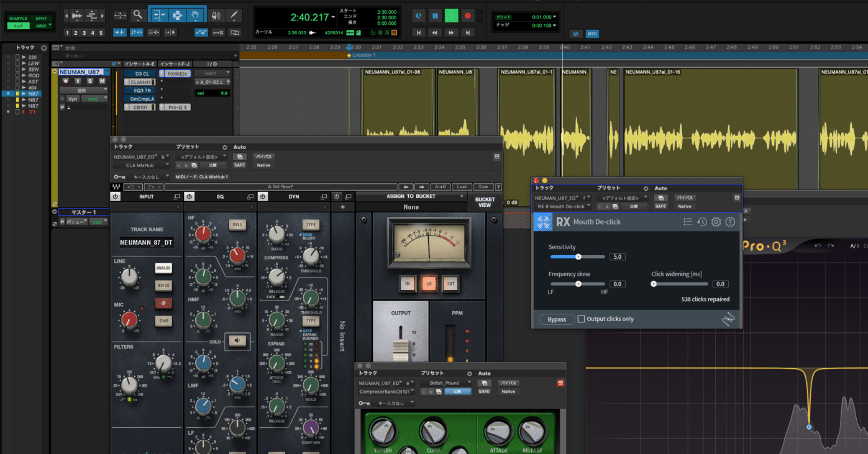Click Return to Zero transport button
868x454 pixels.
[x=419, y=33]
